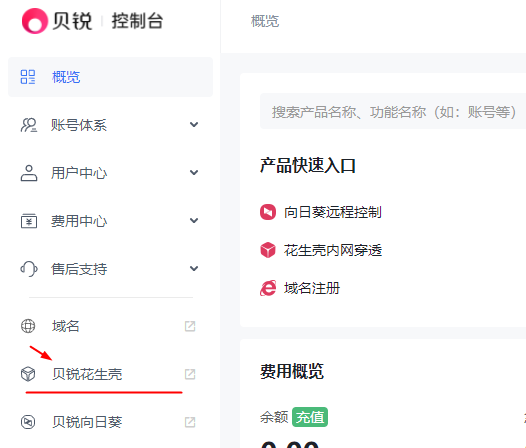Click the 账号体系 users icon
Screen dimensions: 526x448
pyautogui.click(x=29, y=125)
